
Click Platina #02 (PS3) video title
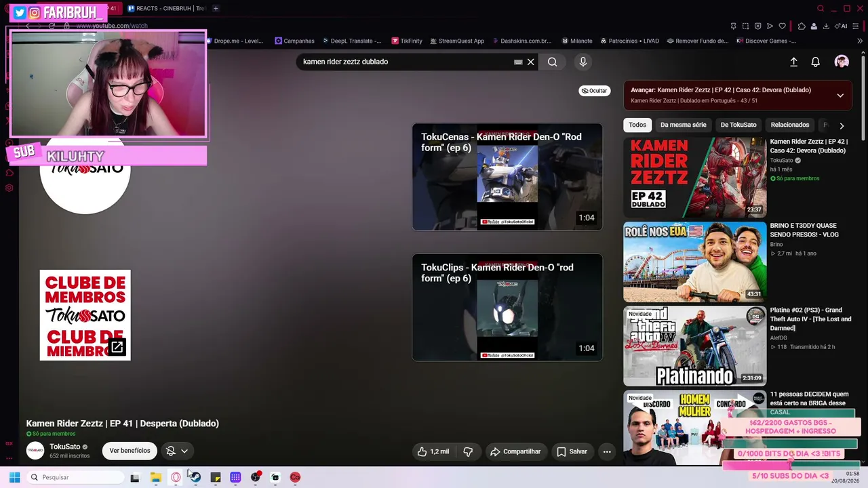(811, 319)
